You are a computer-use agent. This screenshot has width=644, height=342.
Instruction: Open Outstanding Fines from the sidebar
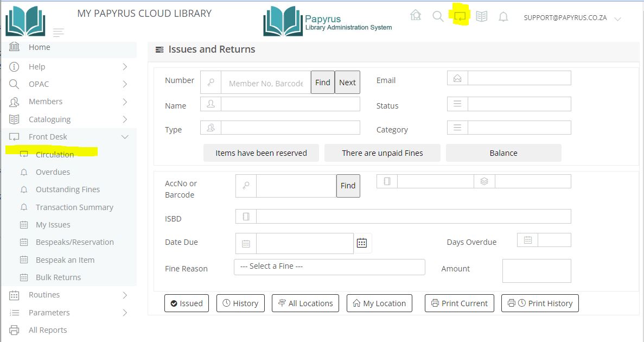[68, 189]
